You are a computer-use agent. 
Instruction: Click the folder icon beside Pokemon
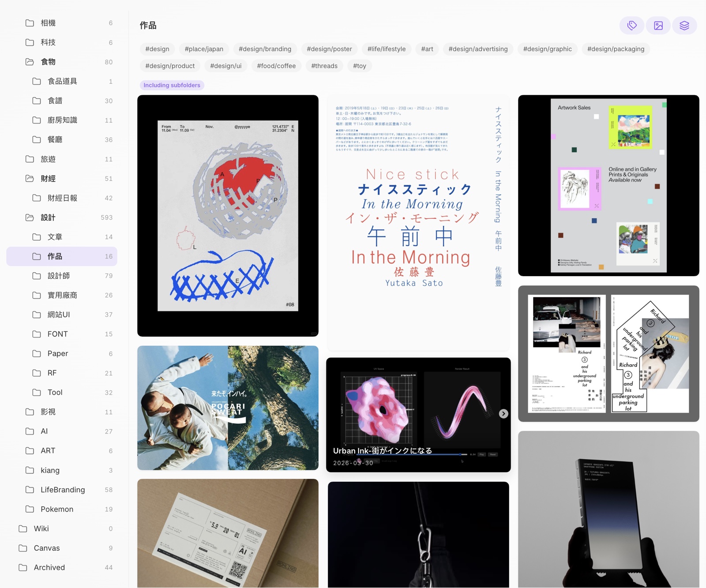click(x=30, y=509)
